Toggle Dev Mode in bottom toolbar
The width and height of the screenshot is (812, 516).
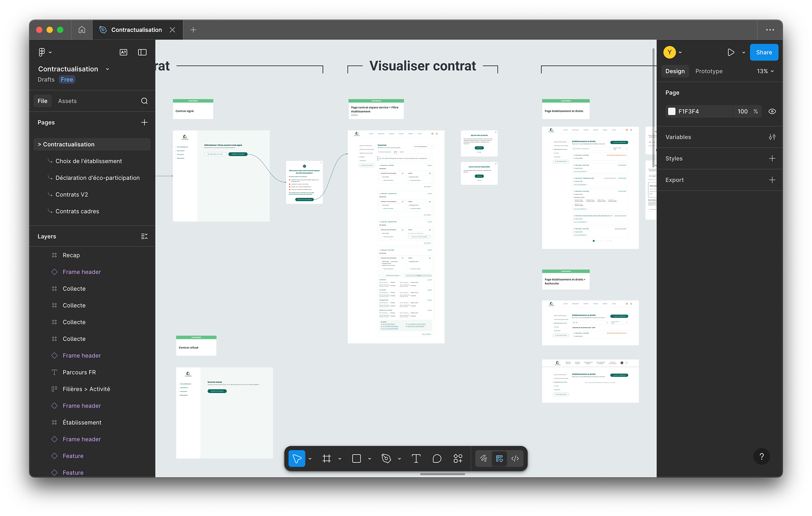(515, 459)
